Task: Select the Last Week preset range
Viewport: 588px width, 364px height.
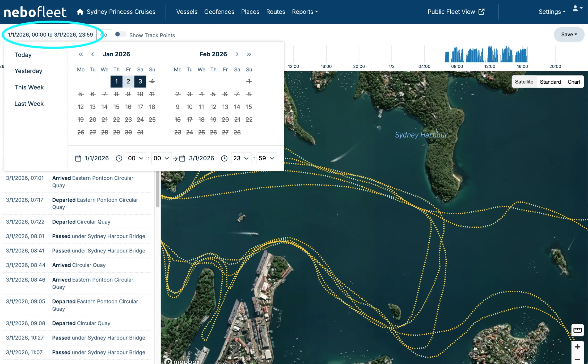Action: point(29,104)
